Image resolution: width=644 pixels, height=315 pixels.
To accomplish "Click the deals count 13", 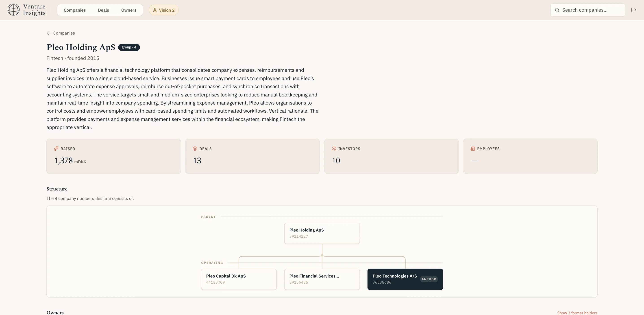I will pyautogui.click(x=197, y=161).
